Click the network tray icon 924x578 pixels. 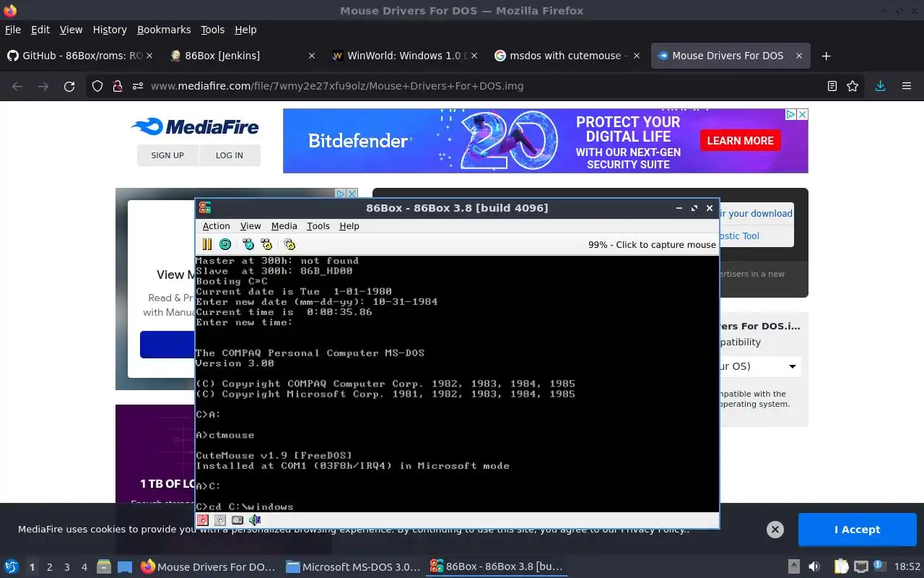(x=861, y=567)
